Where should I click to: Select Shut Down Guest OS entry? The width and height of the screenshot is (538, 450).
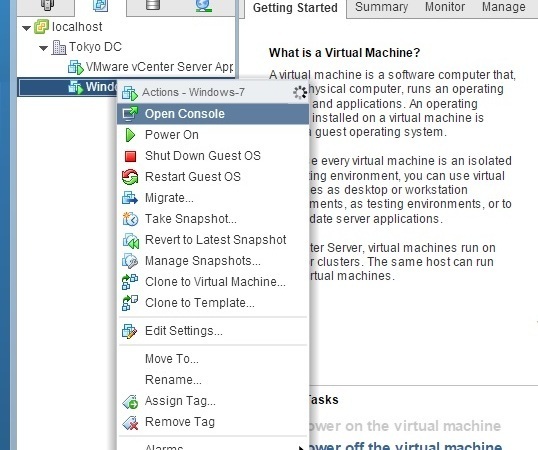tap(213, 156)
